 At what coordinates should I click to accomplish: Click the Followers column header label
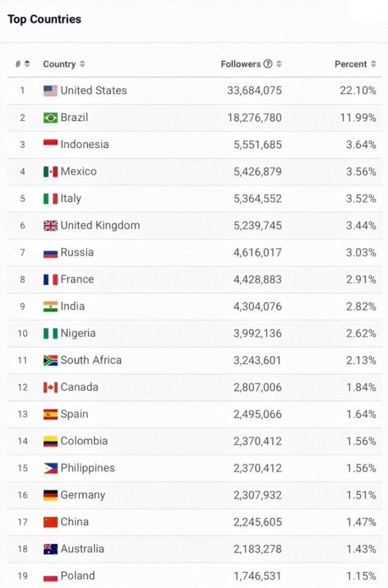[240, 64]
